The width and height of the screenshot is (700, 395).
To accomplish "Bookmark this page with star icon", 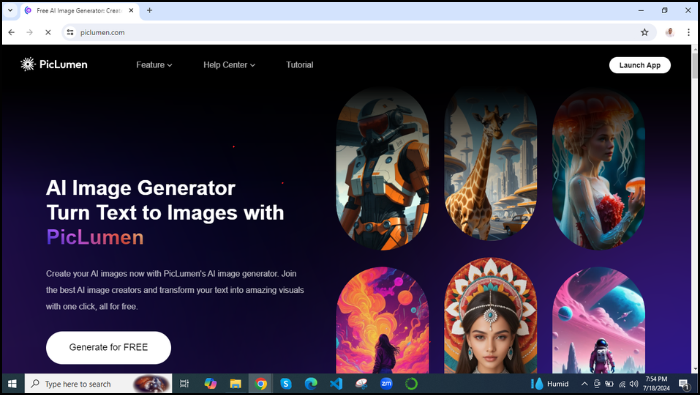I will point(644,32).
